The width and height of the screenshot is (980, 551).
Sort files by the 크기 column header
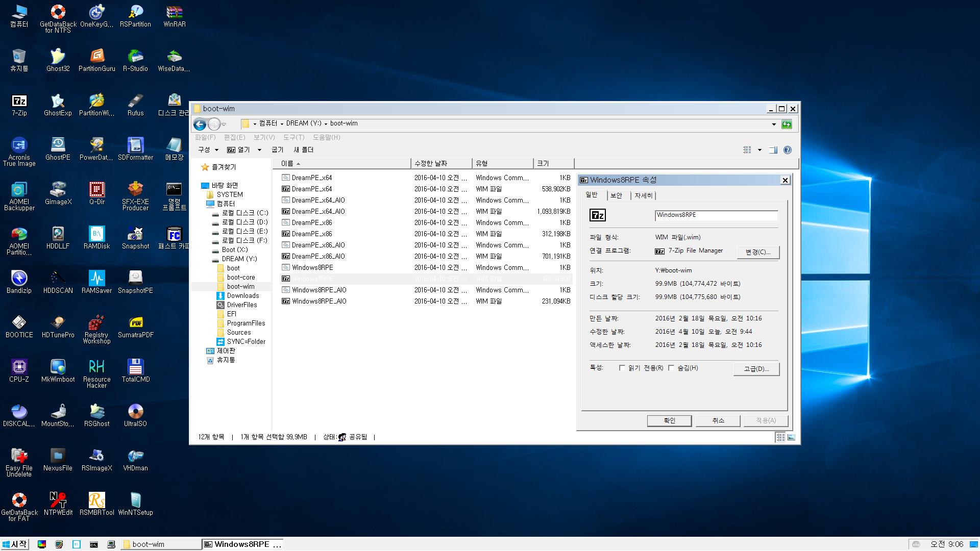point(553,163)
